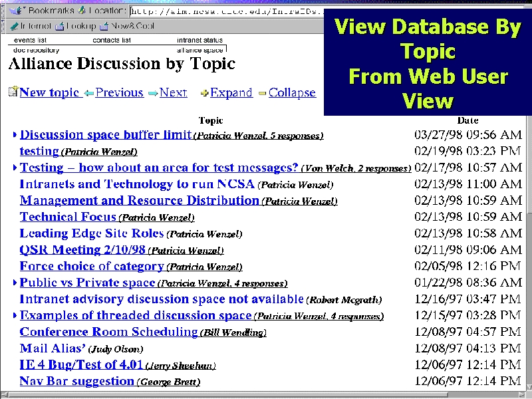Click the Previous left arrow icon
Image resolution: width=532 pixels, height=399 pixels.
(x=89, y=93)
